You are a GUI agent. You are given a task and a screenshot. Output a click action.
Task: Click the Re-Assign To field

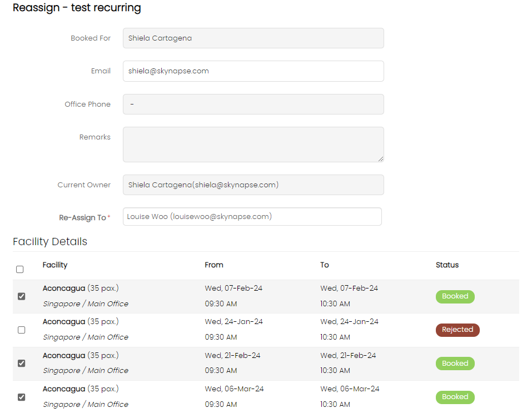click(252, 217)
